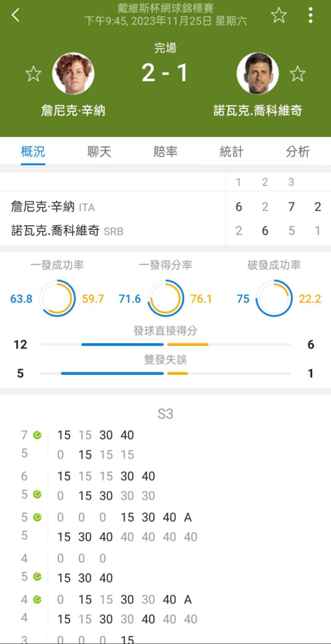331x644 pixels.
Task: View the 分析 tab
Action: pyautogui.click(x=298, y=152)
